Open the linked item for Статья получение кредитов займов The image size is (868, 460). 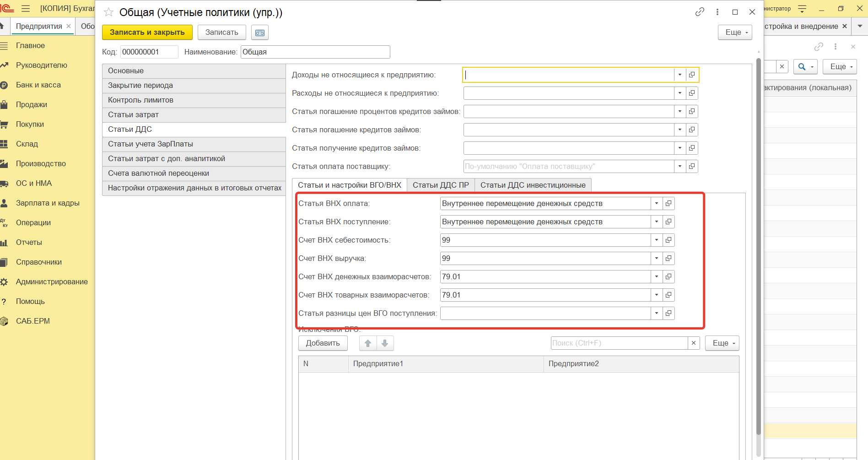coord(692,148)
